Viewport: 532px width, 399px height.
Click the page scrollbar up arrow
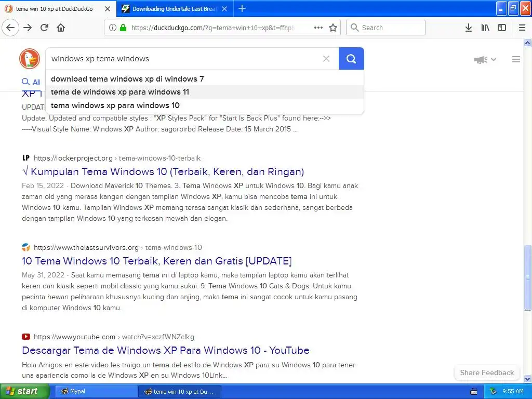pyautogui.click(x=528, y=43)
